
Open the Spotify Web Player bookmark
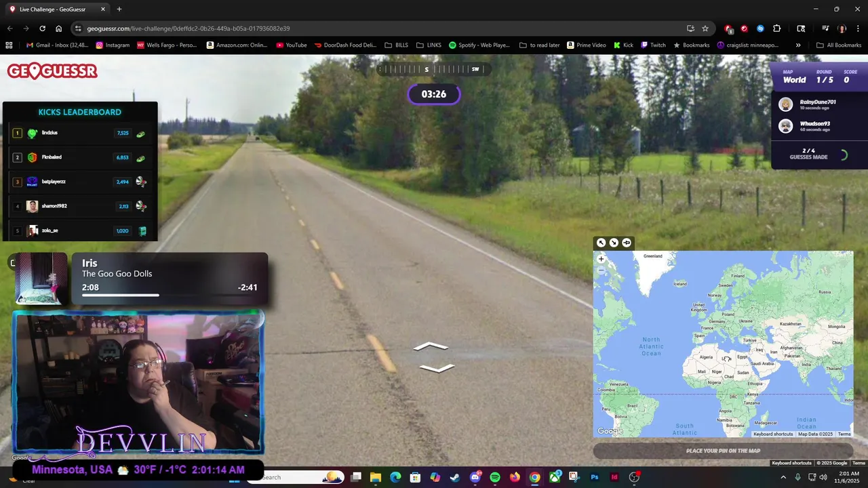[479, 45]
